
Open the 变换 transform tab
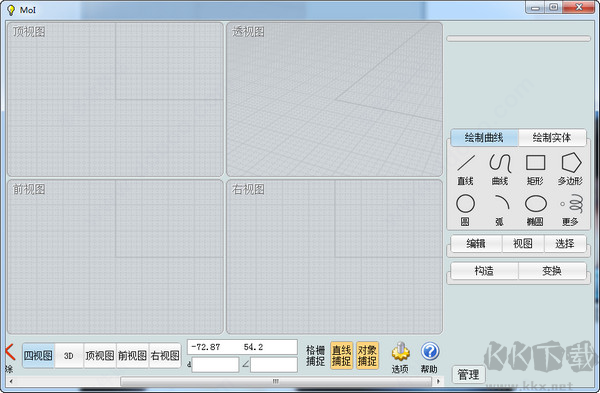pyautogui.click(x=552, y=271)
